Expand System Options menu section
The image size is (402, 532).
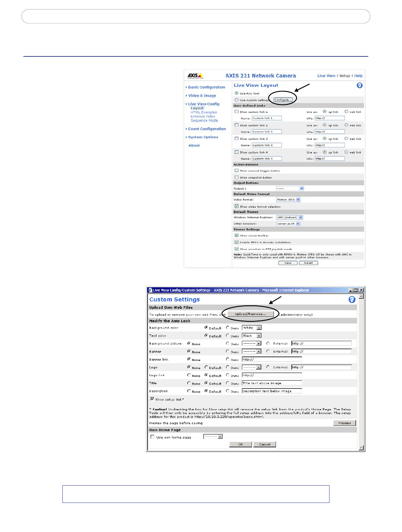(x=203, y=137)
